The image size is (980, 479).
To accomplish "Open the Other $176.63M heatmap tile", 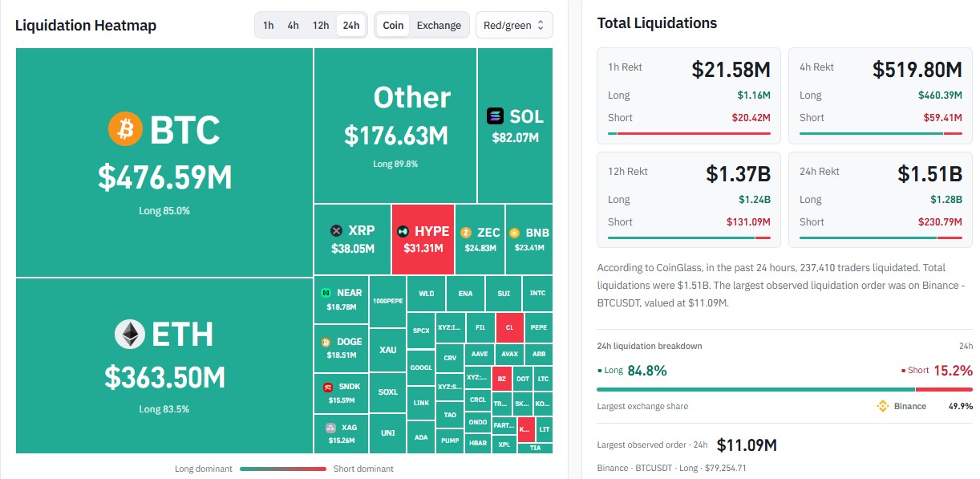I will (395, 125).
